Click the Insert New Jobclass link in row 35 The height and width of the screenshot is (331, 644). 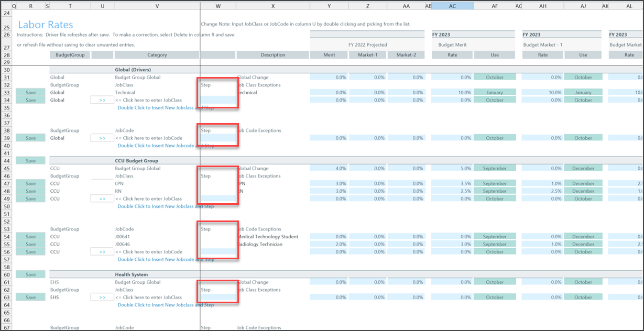(x=166, y=108)
